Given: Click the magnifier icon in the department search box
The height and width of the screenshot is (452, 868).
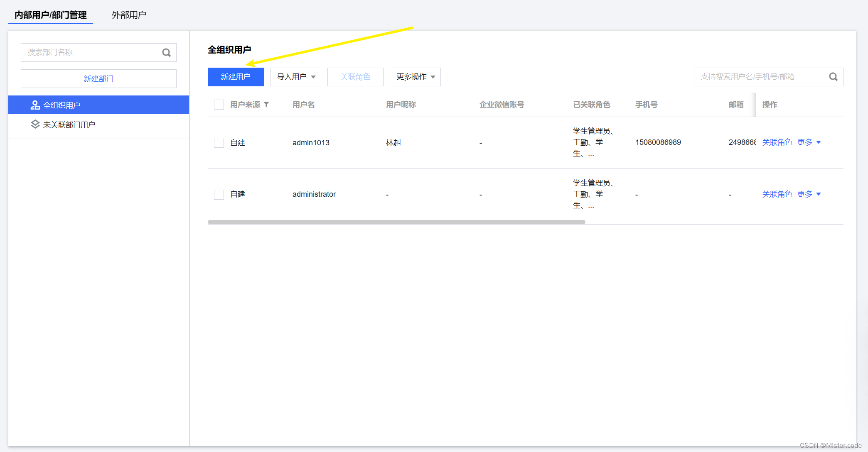Looking at the screenshot, I should pyautogui.click(x=166, y=52).
